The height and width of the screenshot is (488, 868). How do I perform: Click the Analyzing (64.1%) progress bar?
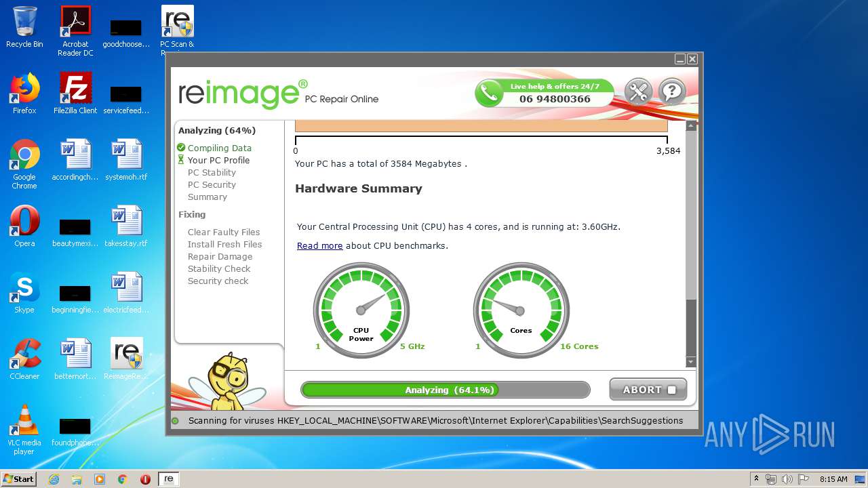point(446,390)
